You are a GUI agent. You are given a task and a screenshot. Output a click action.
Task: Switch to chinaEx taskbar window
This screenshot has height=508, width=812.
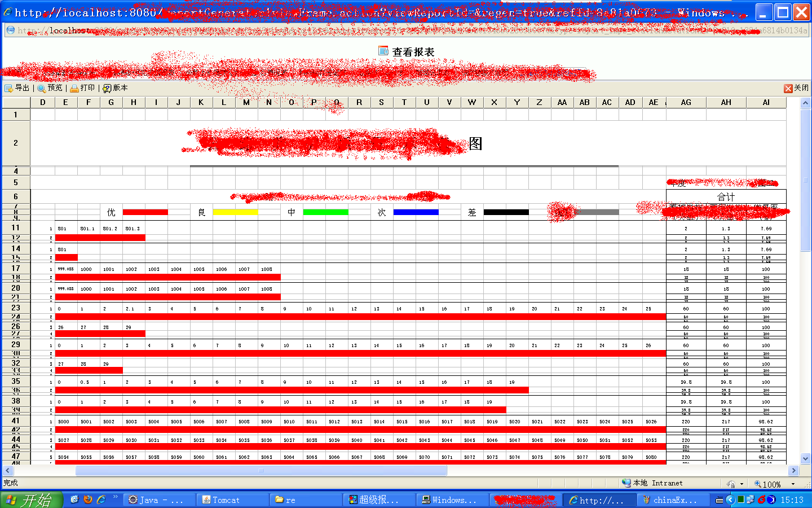point(673,500)
